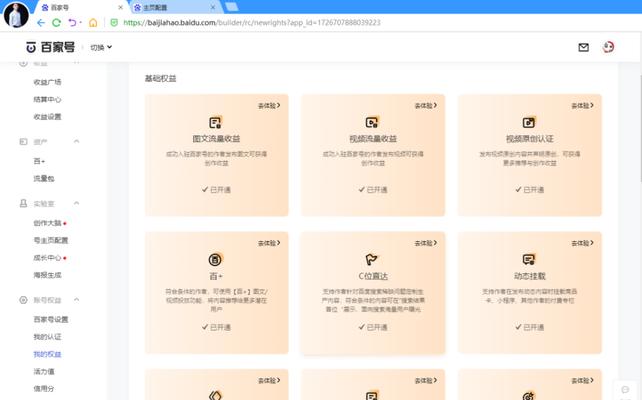This screenshot has height=400, width=642.
Task: Click 已开通 status on the 动态挂载 card
Action: click(x=530, y=327)
